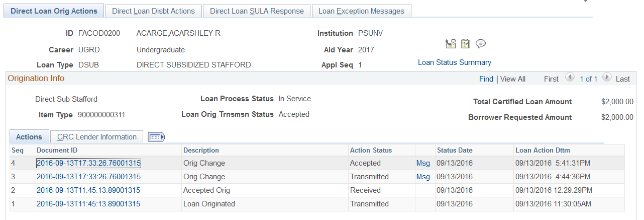The height and width of the screenshot is (220, 644).
Task: Open the checklist icon with green checkmark
Action: click(465, 44)
